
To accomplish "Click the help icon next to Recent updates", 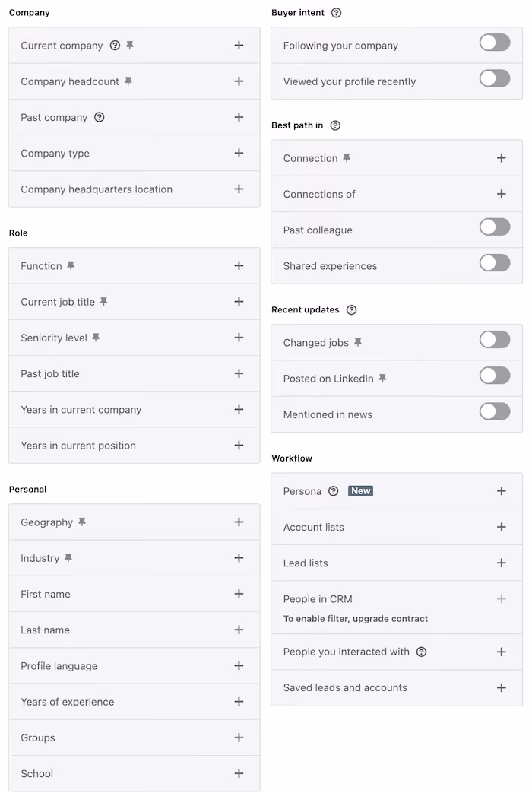I will pos(351,310).
